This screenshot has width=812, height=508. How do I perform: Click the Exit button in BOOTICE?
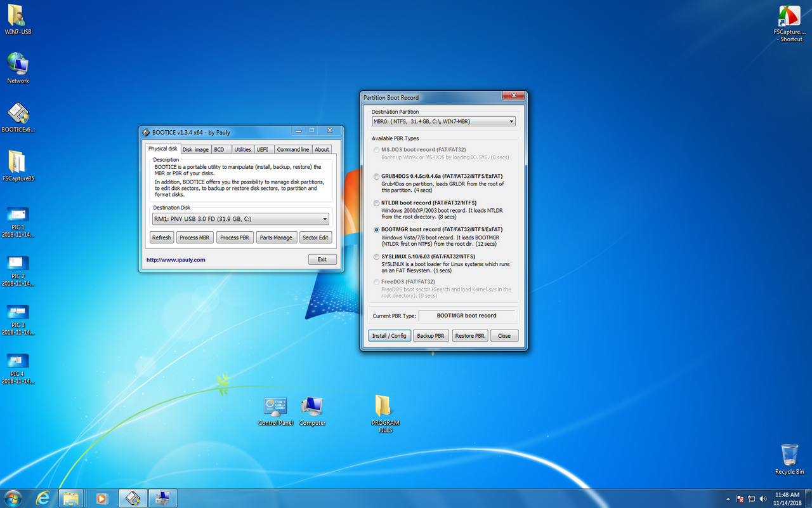(x=322, y=259)
